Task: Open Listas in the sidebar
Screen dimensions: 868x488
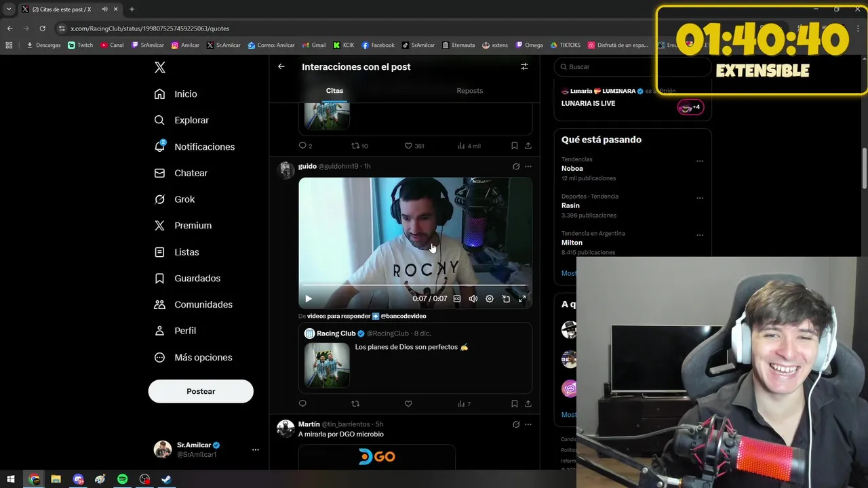Action: 176,252
